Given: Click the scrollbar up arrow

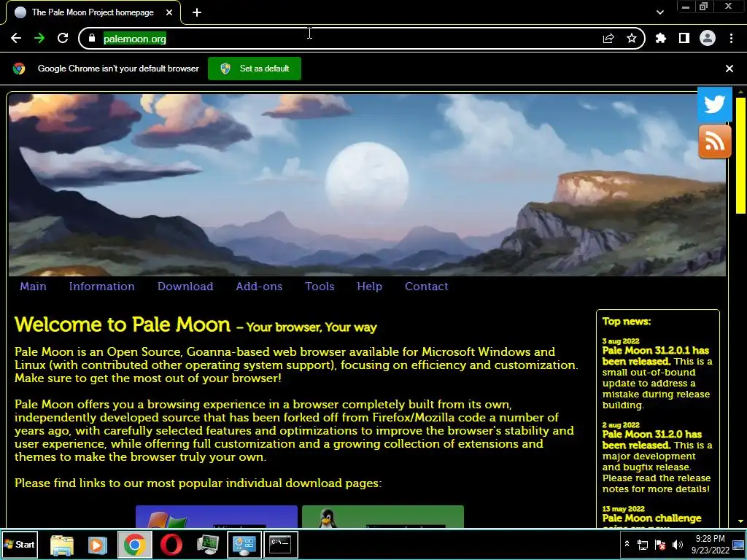Looking at the screenshot, I should click(x=740, y=91).
